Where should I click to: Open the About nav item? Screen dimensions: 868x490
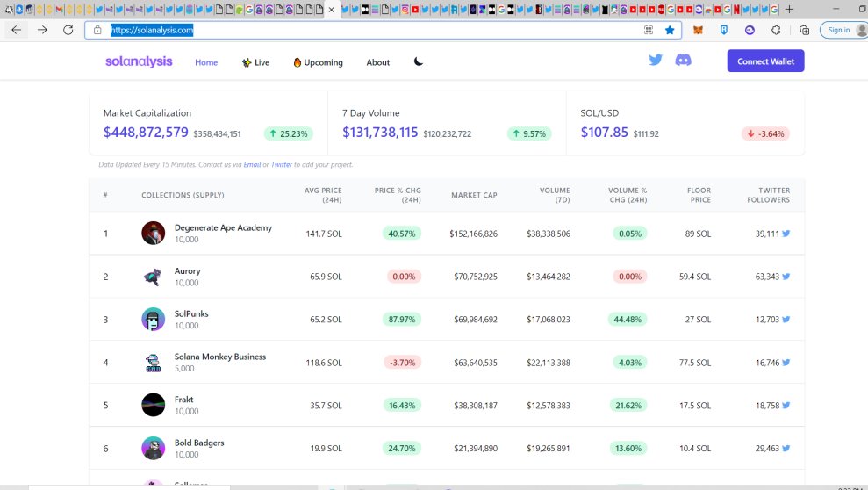378,62
